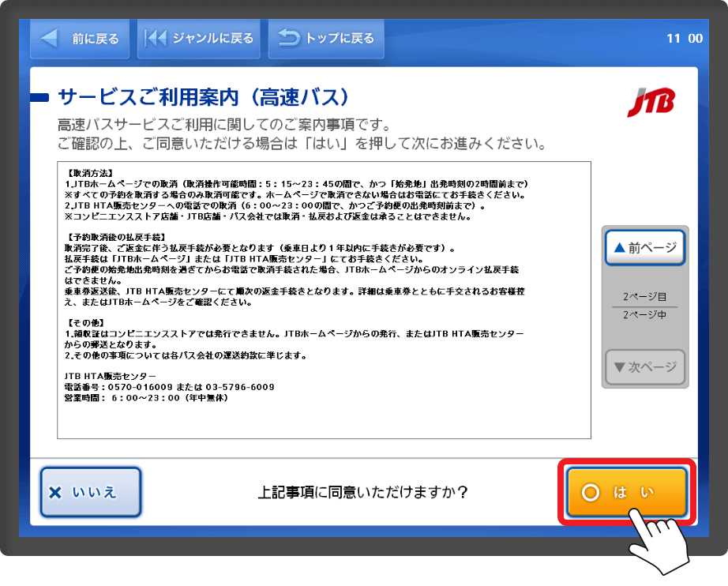
Task: Click the 2ページ目 current page indicator
Action: [644, 297]
